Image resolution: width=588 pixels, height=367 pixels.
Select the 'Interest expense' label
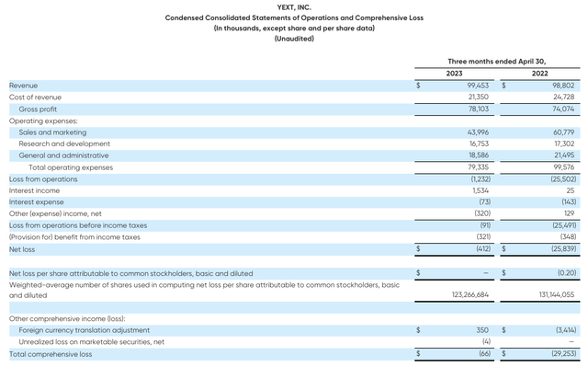(37, 201)
